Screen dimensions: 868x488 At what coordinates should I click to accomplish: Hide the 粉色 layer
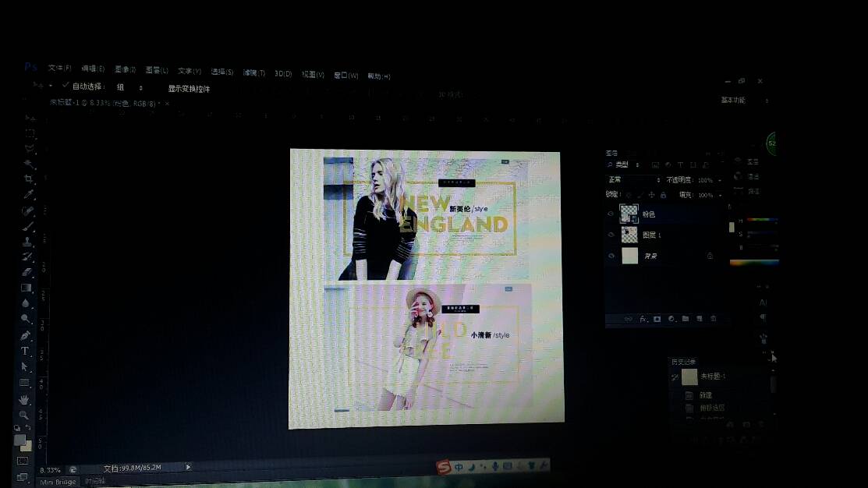[611, 214]
